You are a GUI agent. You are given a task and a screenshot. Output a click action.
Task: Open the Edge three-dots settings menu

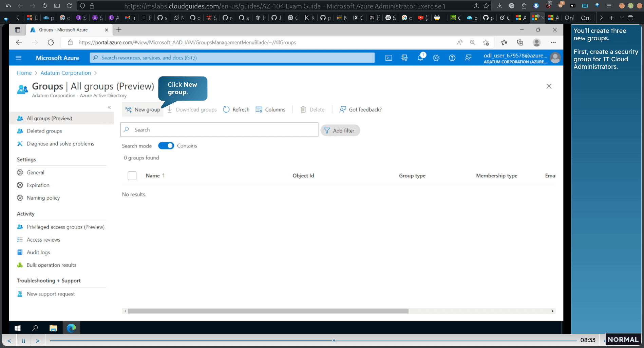point(553,42)
